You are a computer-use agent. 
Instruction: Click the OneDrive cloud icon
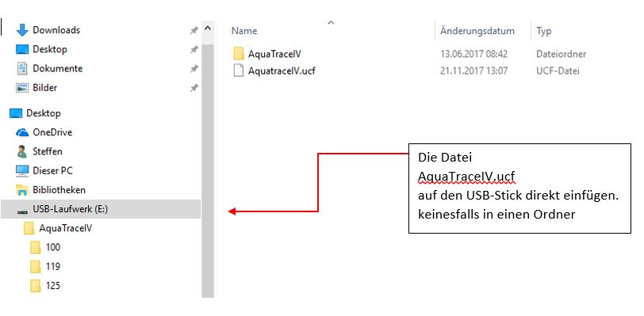pyautogui.click(x=22, y=132)
